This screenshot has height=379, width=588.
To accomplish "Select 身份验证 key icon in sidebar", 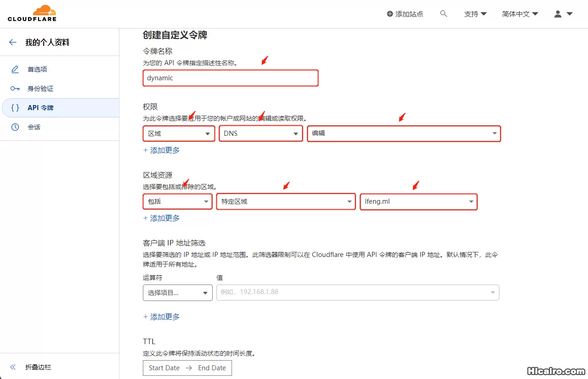I will (x=16, y=88).
